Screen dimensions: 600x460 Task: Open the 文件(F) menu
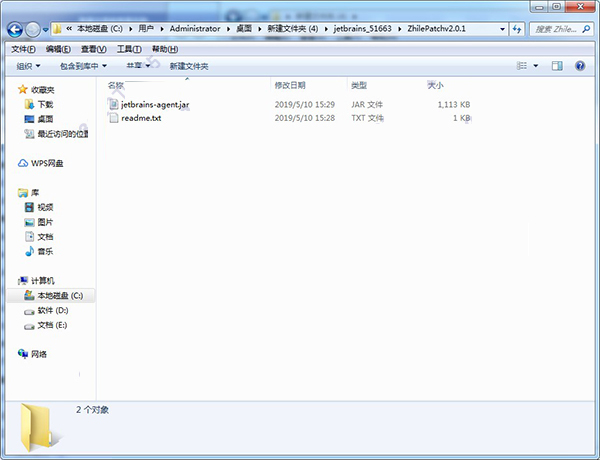tap(23, 49)
